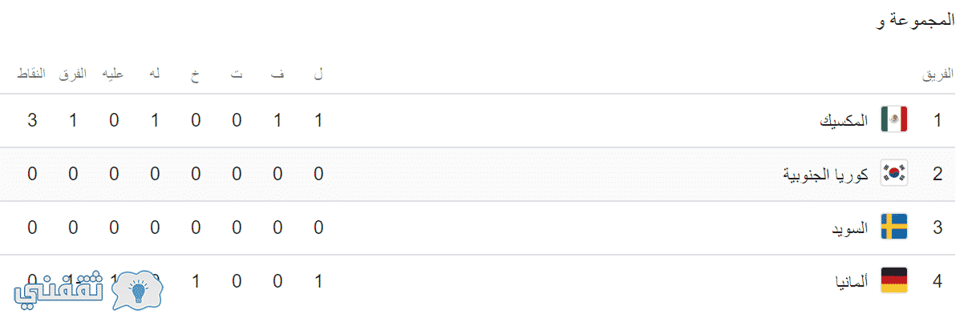Viewport: 980px width, 322px height.
Task: Click rank number 1 in table
Action: point(937,121)
